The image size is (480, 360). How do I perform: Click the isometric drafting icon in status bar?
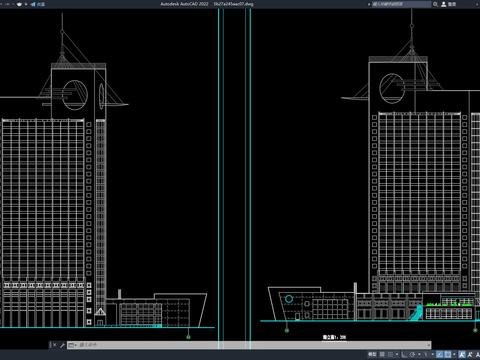[425, 354]
